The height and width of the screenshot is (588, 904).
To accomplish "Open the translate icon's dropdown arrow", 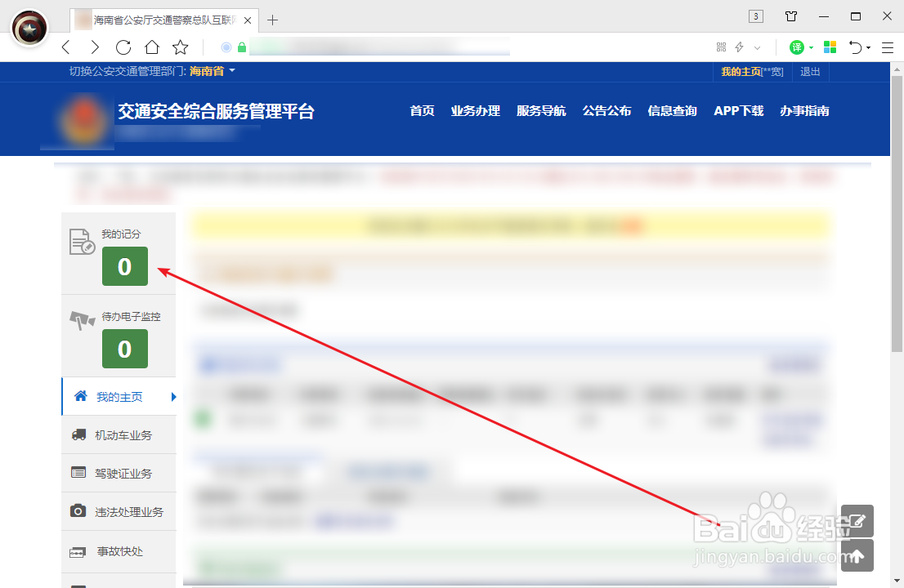I will pos(810,47).
